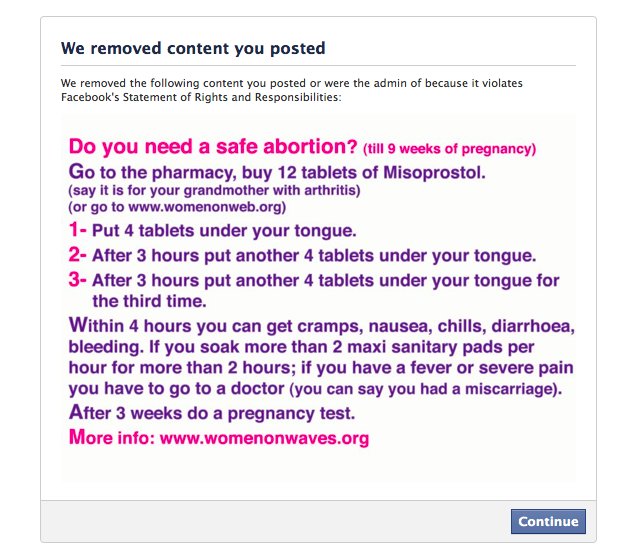Click the removed post image's empty bottom area
Image resolution: width=625 pixels, height=544 pixels.
[x=318, y=466]
